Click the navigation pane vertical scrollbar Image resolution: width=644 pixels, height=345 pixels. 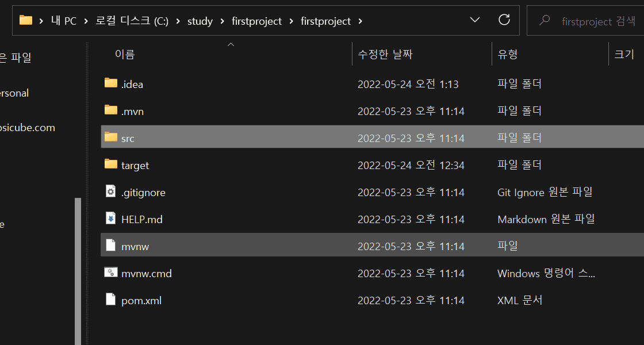[x=78, y=271]
